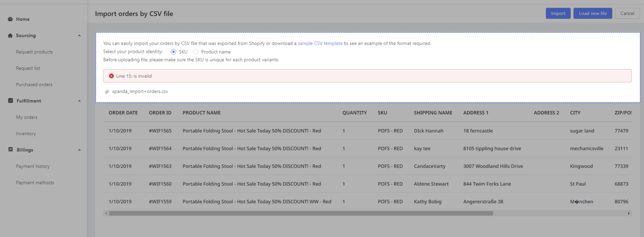This screenshot has width=644, height=237.
Task: Click address 3007 Woodland Hills Drive
Action: [493, 166]
